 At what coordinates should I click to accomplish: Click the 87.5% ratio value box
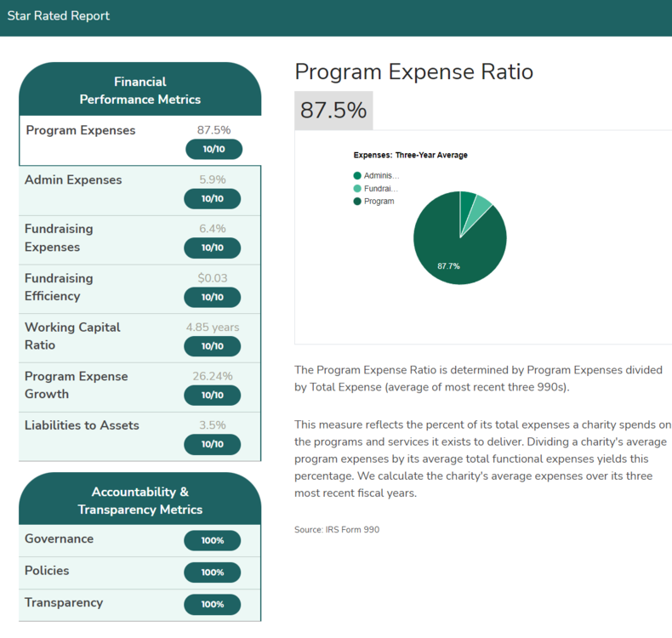[333, 111]
